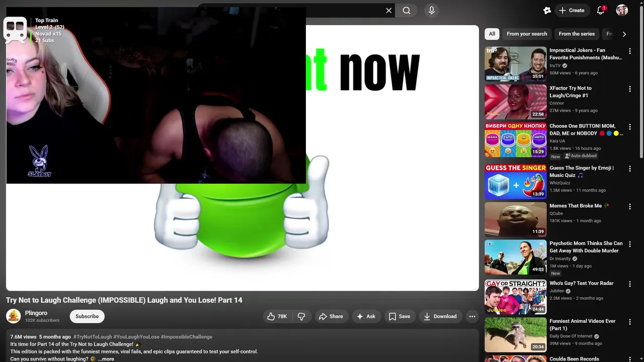Open the options menu for Guess The Singer
Screen dimensions: 644x362
629,169
